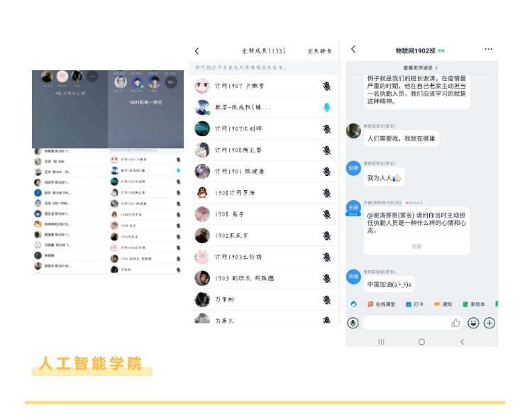
Task: Open the photo avatar beside 人们需要我 message
Action: click(353, 131)
